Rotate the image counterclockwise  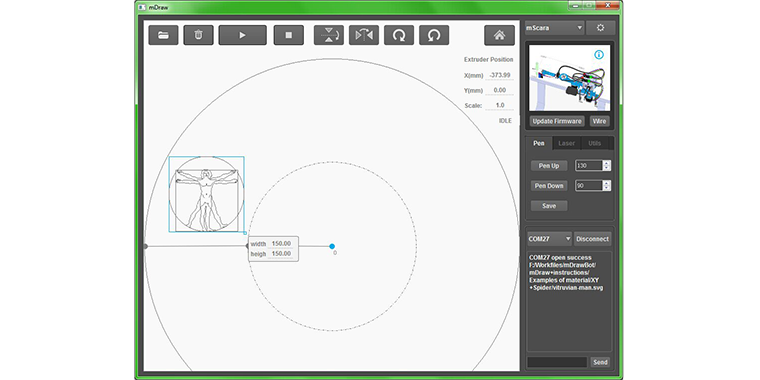click(x=434, y=35)
